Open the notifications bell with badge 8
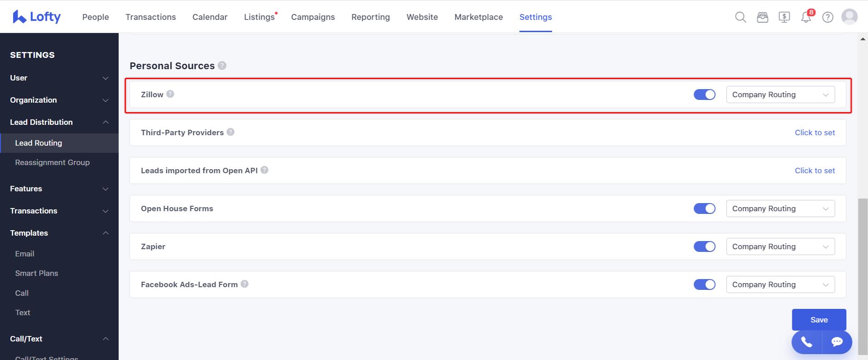This screenshot has height=360, width=868. [806, 17]
